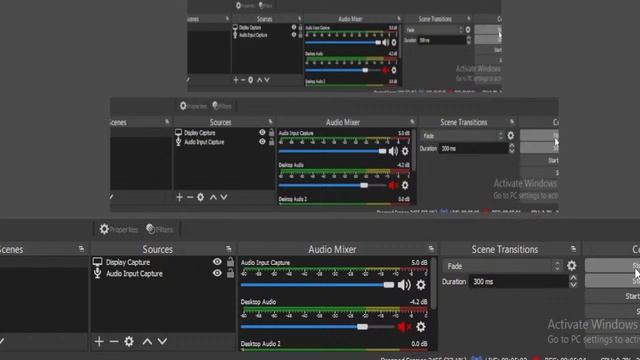Viewport: 640px width, 360px height.
Task: Add a source with the largest plus icon
Action: pos(99,341)
